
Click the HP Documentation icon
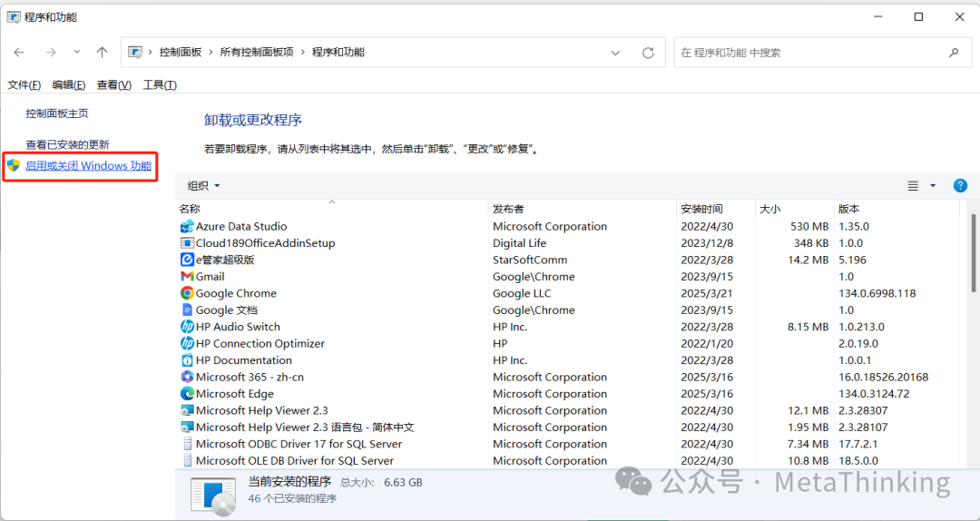(187, 360)
